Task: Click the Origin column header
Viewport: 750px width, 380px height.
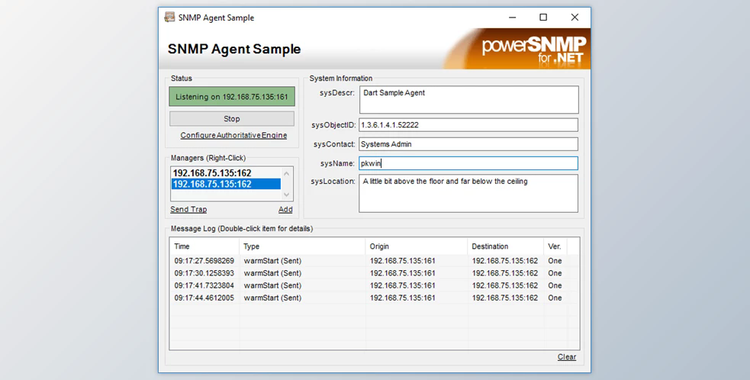Action: point(417,246)
